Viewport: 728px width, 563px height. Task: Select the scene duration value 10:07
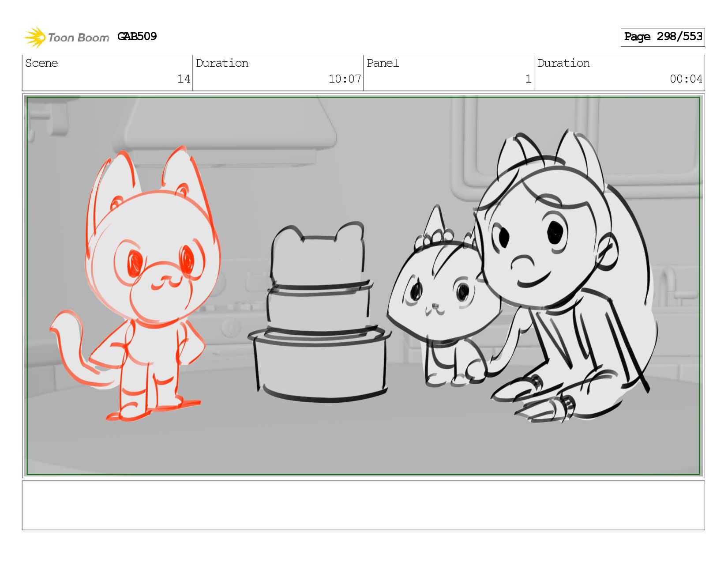345,79
